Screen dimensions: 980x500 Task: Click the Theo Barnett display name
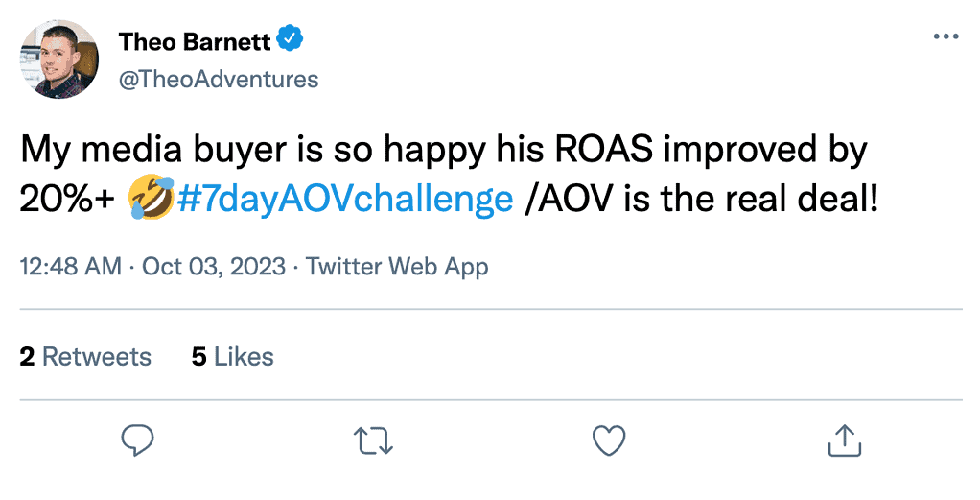click(195, 40)
